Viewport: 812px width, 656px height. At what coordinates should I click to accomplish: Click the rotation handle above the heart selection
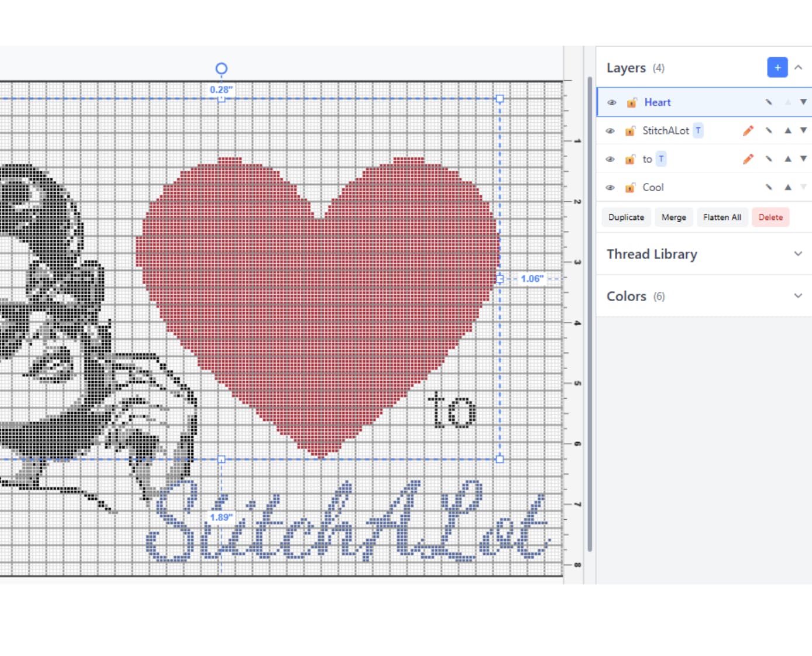click(x=221, y=69)
